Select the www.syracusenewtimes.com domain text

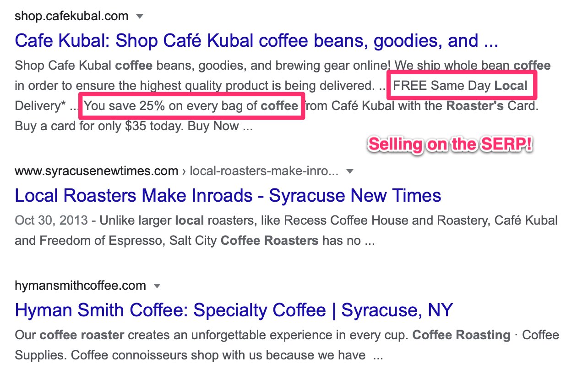point(96,171)
